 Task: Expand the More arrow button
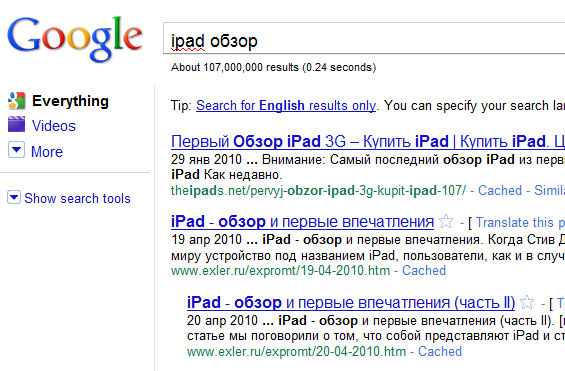pos(17,150)
